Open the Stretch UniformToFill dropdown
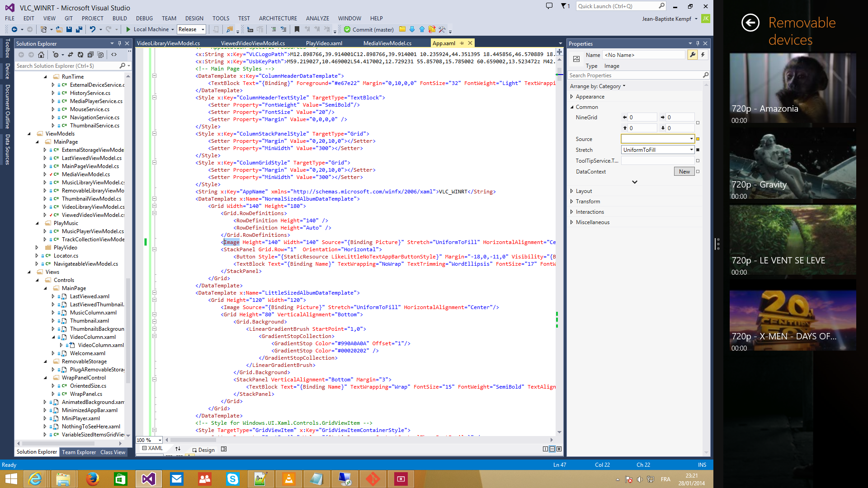Screen dimensions: 868x488 pos(691,150)
